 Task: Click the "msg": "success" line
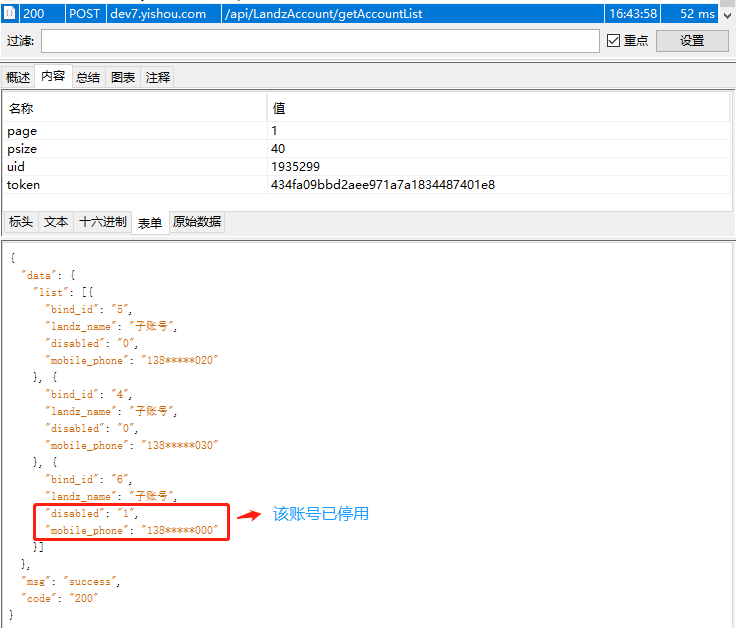tap(71, 582)
